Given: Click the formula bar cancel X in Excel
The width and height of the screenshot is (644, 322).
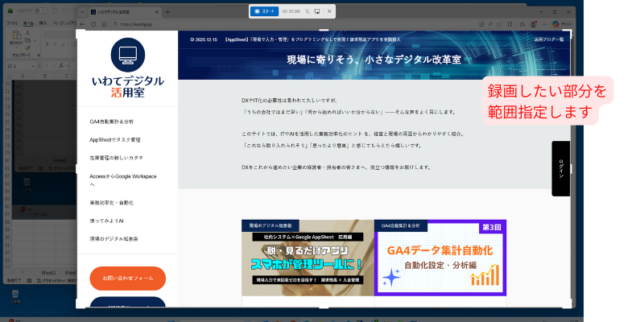Looking at the screenshot, I should pyautogui.click(x=47, y=66).
